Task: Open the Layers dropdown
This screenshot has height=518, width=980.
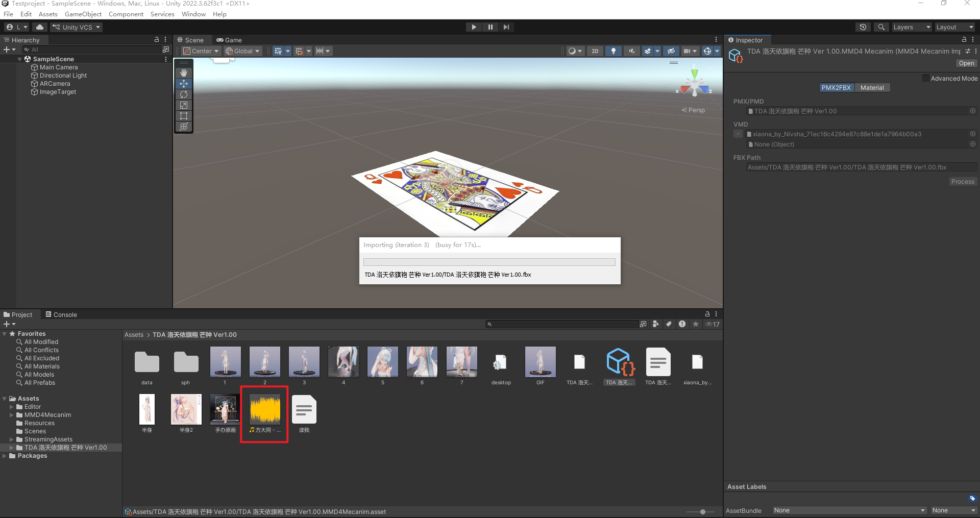Action: tap(912, 27)
